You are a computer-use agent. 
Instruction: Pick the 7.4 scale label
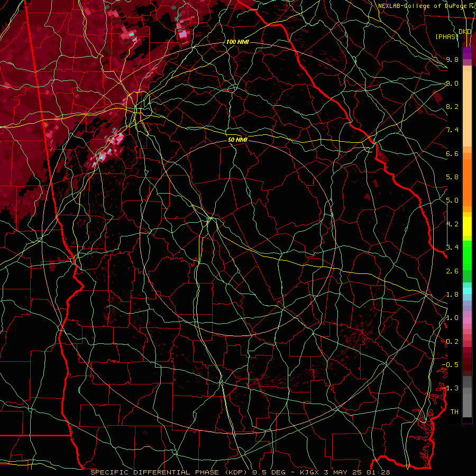[x=452, y=130]
